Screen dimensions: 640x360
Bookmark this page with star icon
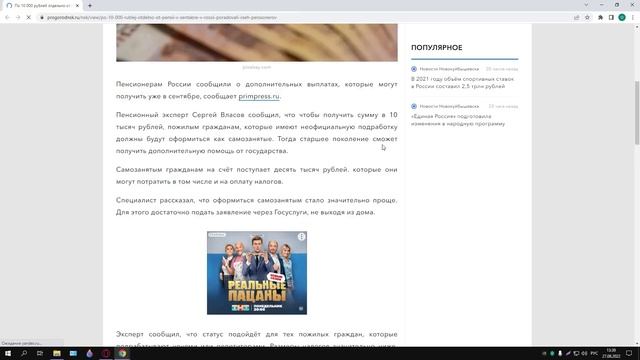coord(587,18)
